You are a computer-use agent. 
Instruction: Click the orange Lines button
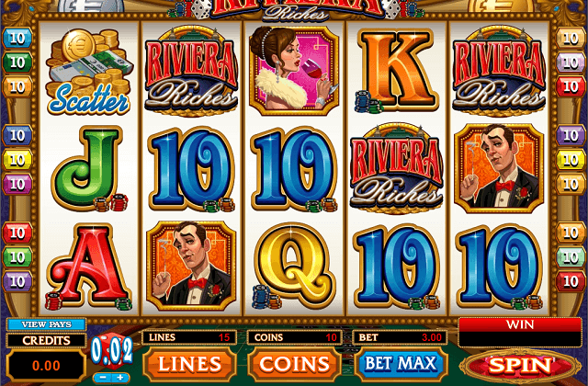pos(189,364)
